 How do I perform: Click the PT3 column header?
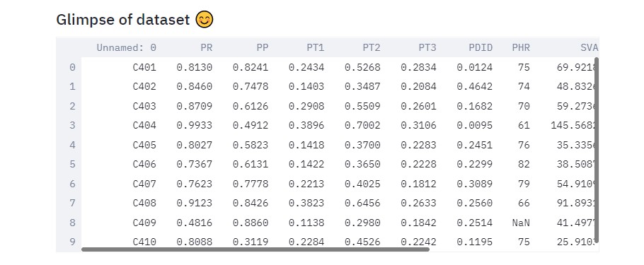pyautogui.click(x=427, y=47)
